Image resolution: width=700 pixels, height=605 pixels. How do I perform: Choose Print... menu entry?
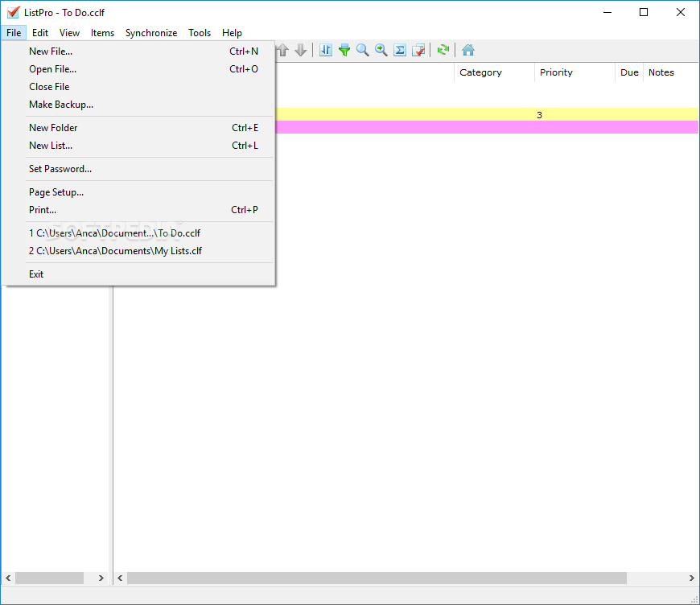point(138,210)
